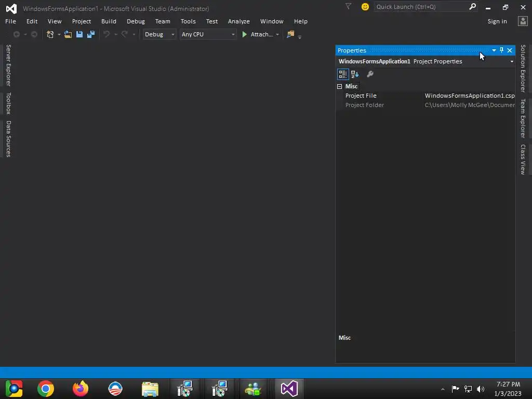Open the Server Explorer side tab
The width and height of the screenshot is (532, 399).
click(x=8, y=65)
